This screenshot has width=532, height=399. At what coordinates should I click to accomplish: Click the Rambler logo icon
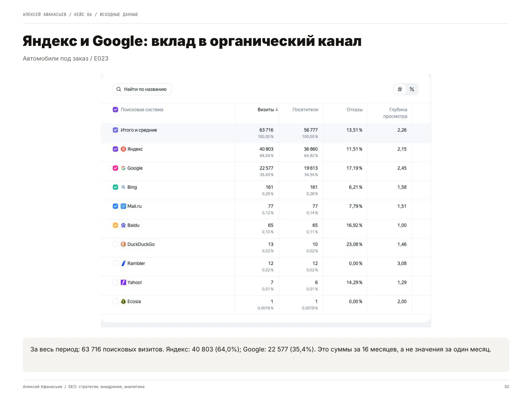(x=123, y=263)
